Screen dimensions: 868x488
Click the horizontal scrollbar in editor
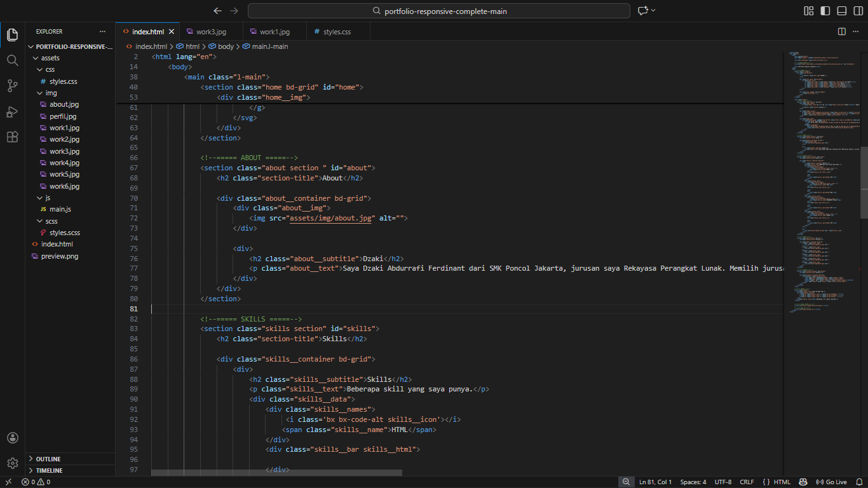click(276, 473)
